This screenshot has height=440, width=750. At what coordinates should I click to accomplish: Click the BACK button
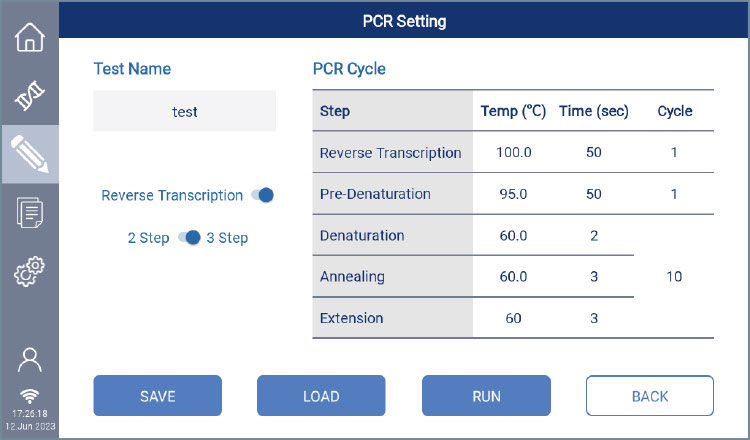[x=650, y=396]
